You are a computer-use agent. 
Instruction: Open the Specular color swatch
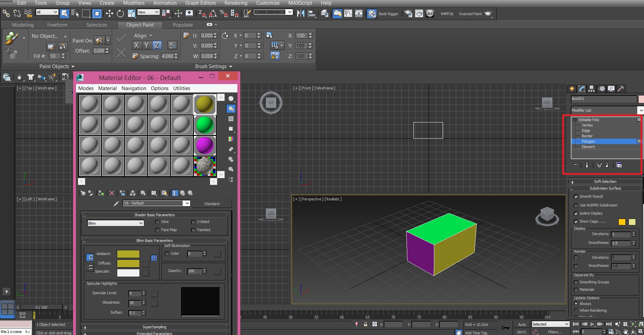[128, 273]
